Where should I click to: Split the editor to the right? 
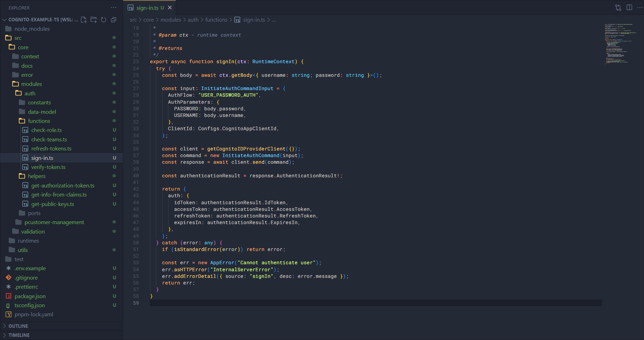(629, 8)
